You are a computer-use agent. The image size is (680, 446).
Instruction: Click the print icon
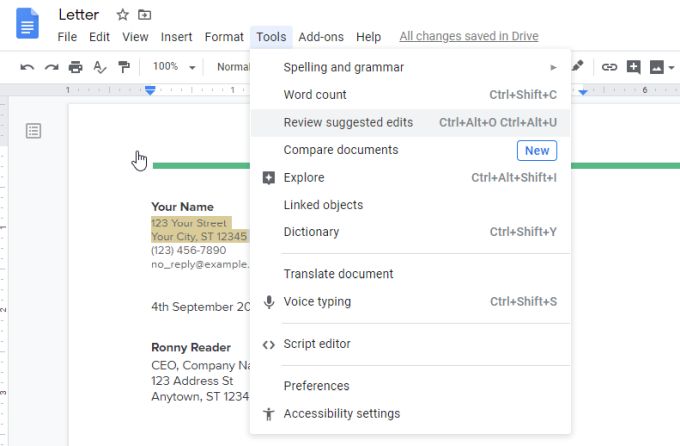pyautogui.click(x=76, y=67)
